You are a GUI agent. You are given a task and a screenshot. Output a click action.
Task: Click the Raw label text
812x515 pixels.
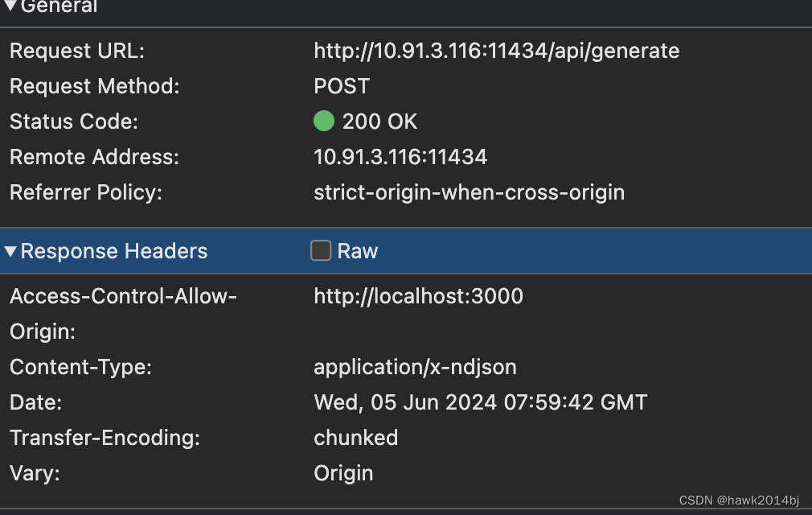click(x=357, y=251)
